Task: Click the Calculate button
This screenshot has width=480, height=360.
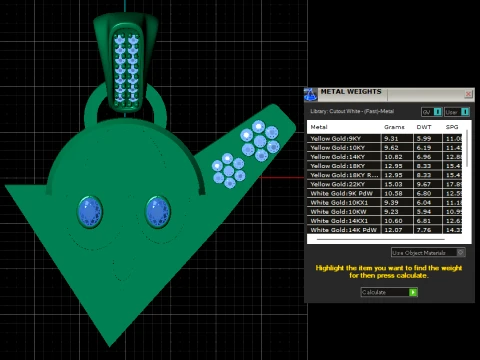Action: 389,292
